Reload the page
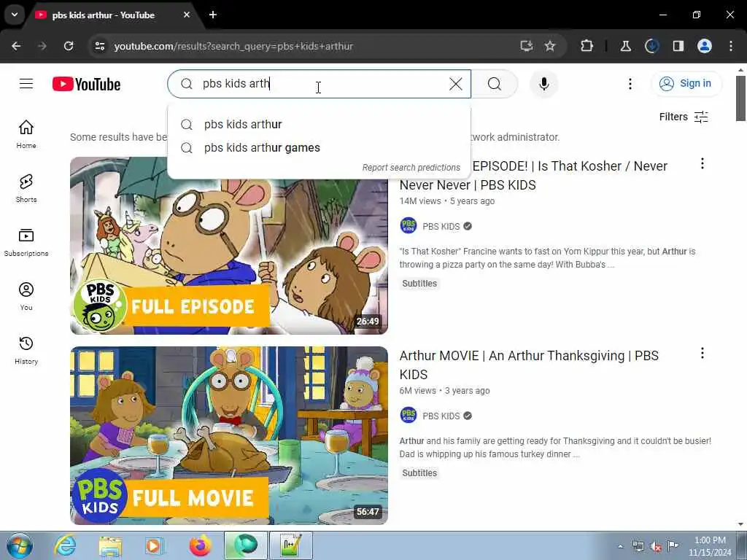This screenshot has width=747, height=560. click(x=69, y=46)
